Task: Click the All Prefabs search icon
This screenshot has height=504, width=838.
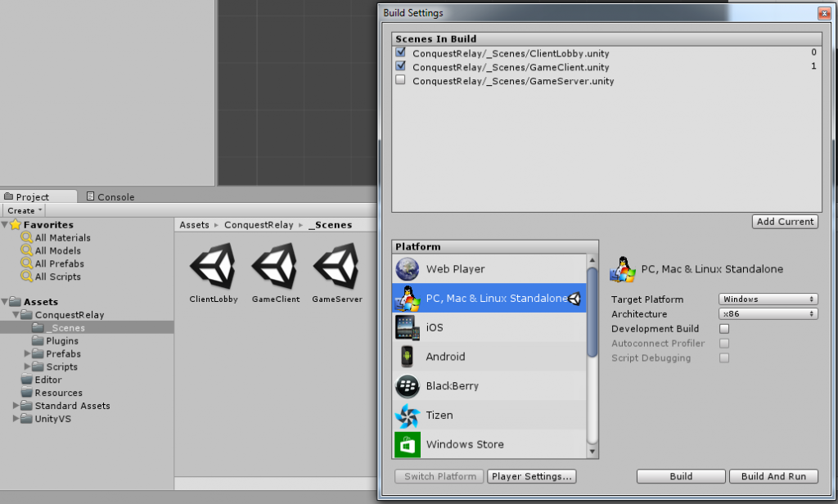Action: tap(27, 263)
